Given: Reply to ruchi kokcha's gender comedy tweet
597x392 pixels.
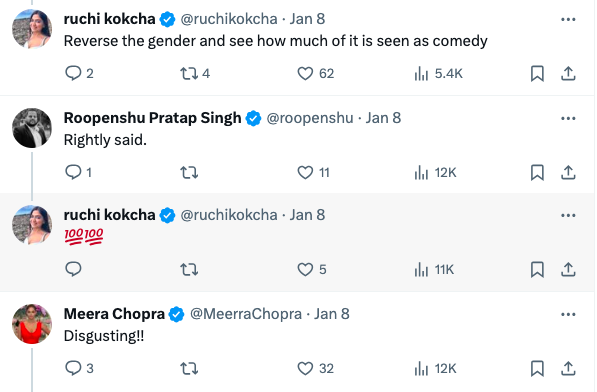Looking at the screenshot, I should pos(73,73).
